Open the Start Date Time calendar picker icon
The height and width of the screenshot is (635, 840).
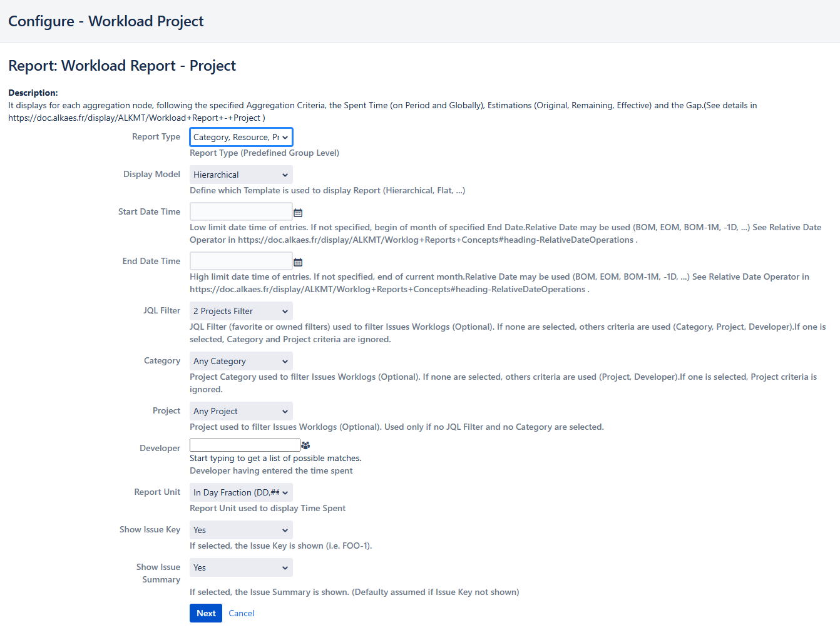pos(298,213)
